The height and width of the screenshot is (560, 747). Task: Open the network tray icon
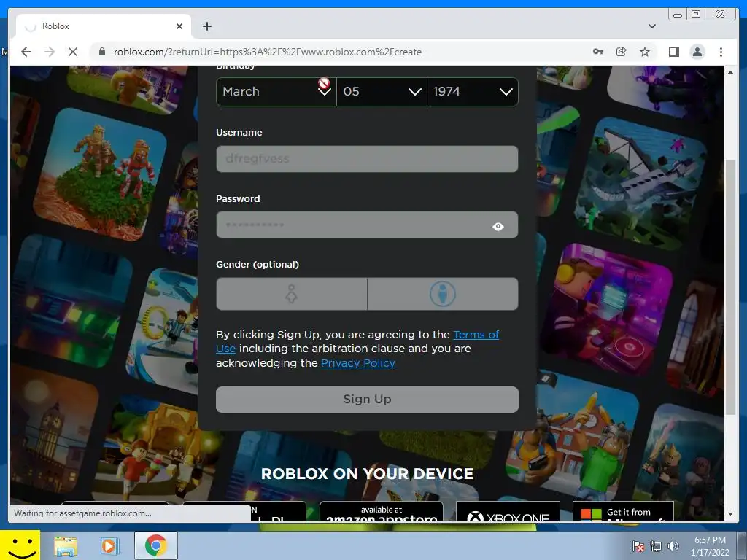pyautogui.click(x=656, y=546)
